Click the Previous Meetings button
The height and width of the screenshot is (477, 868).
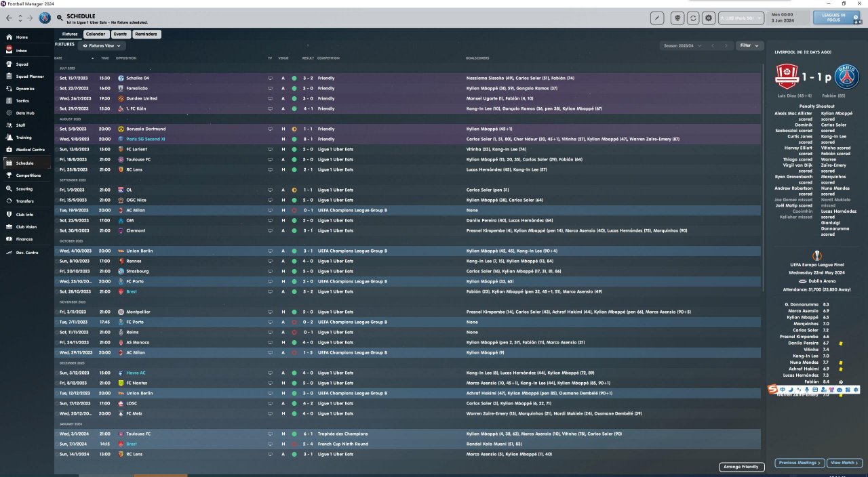point(799,463)
